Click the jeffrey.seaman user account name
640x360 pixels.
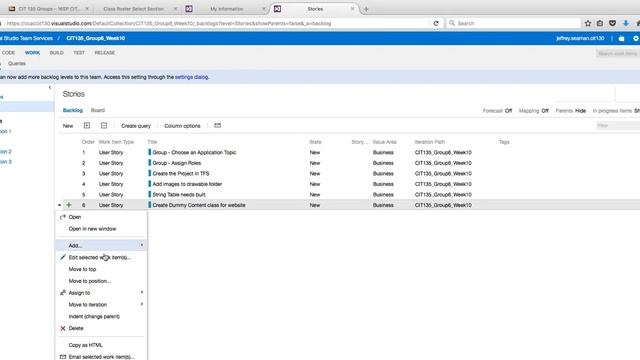[580, 38]
